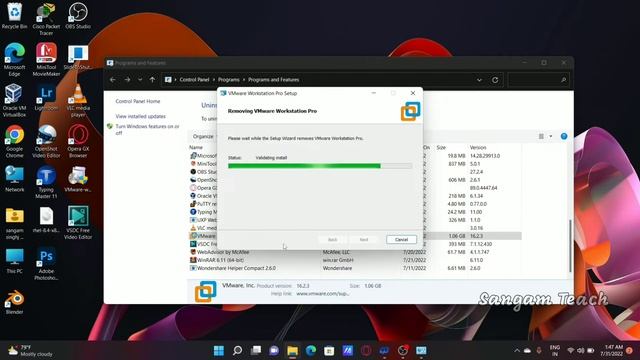This screenshot has height=360, width=640.
Task: Open OpenShot Video Editor desktop icon
Action: [x=46, y=141]
